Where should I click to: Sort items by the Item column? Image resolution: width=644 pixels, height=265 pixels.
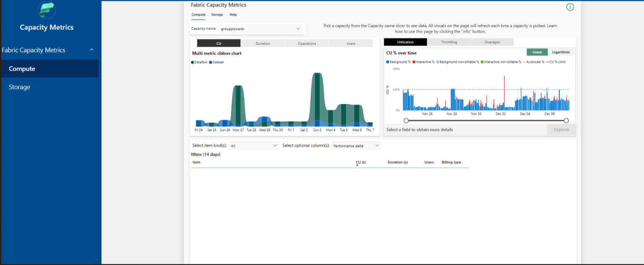[x=196, y=162]
